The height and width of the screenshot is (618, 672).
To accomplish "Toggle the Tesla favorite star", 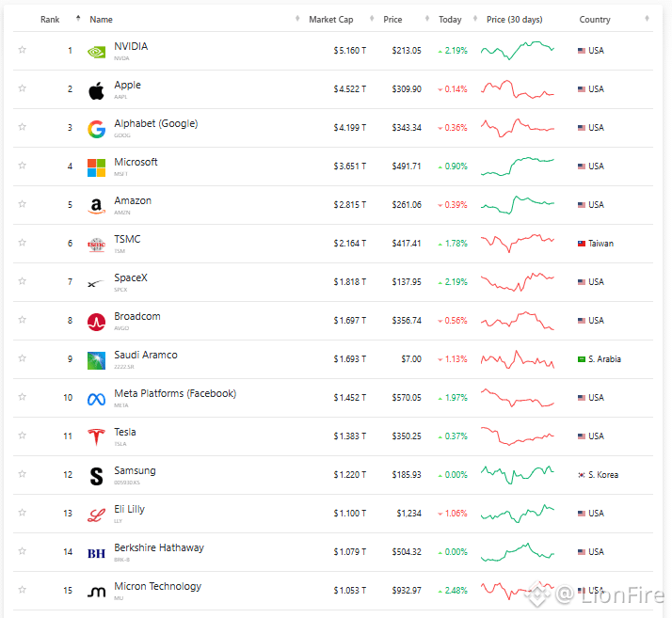I will [23, 436].
